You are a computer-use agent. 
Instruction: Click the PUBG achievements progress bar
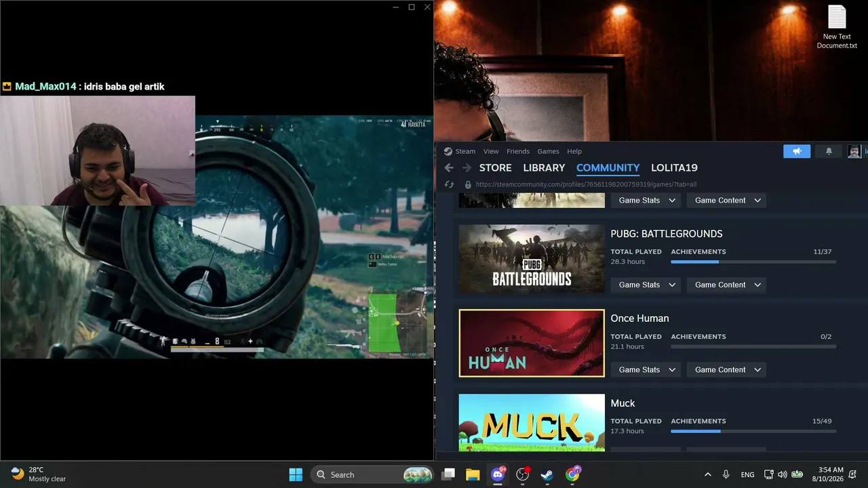(x=753, y=262)
